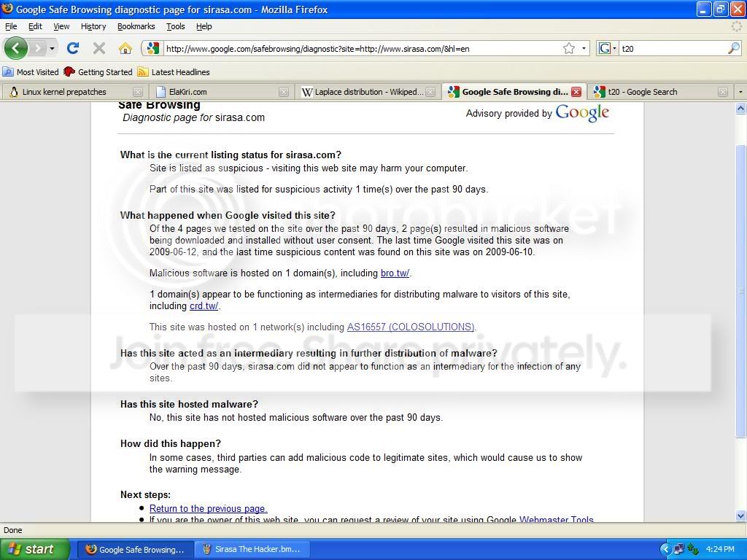Click the scrollbar down arrow
This screenshot has height=560, width=747.
741,516
